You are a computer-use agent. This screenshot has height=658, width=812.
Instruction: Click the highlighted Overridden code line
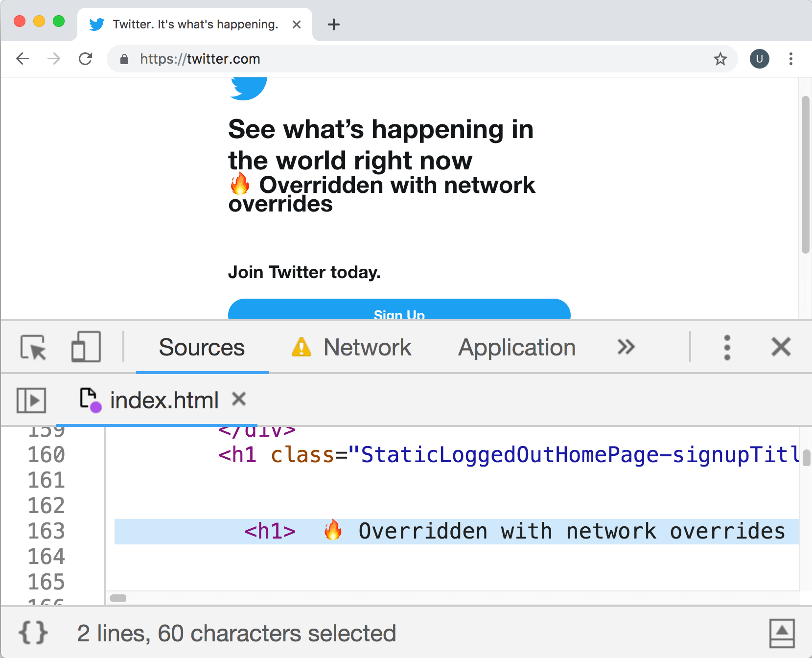point(457,532)
